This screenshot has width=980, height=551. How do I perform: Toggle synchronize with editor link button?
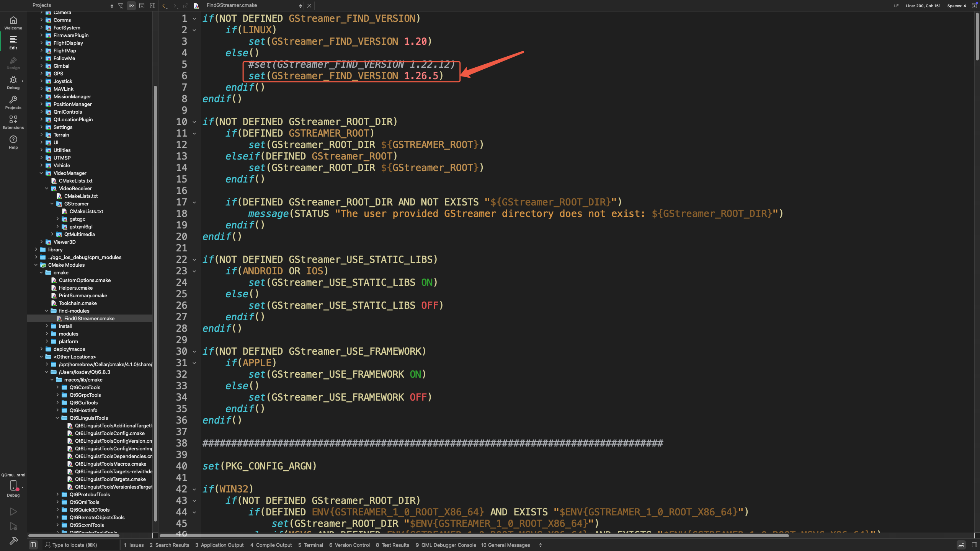tap(131, 6)
